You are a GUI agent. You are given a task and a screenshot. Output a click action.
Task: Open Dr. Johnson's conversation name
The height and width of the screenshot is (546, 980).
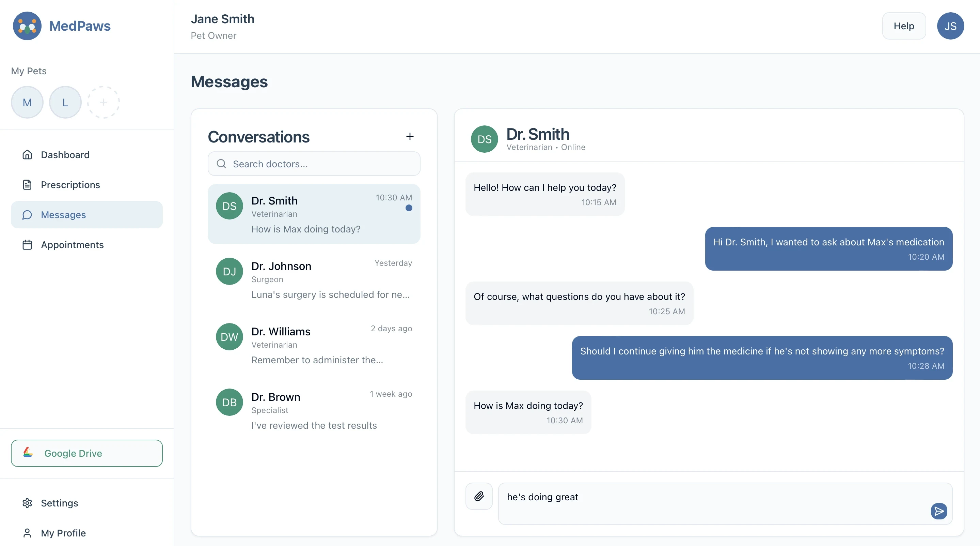[x=281, y=266]
